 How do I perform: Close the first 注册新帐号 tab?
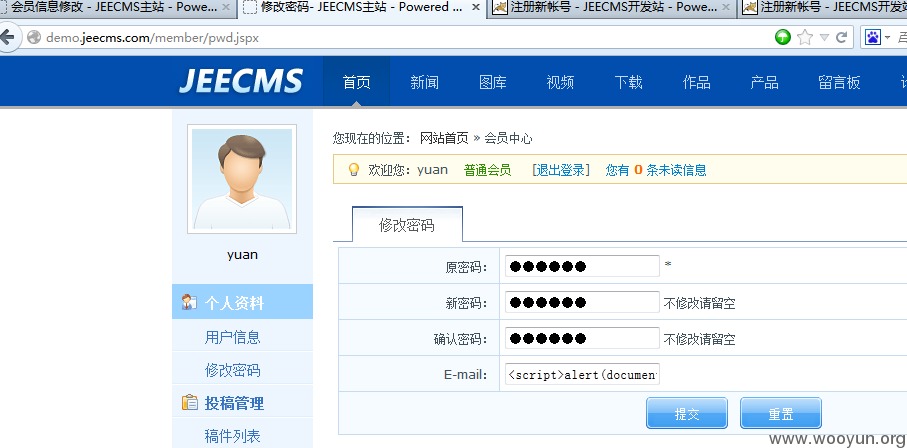tap(726, 8)
